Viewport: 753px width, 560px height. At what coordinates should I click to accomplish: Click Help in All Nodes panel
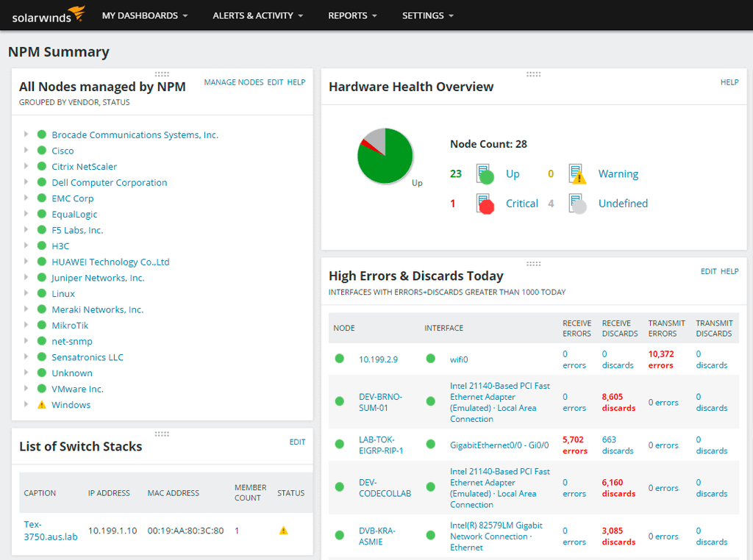[296, 82]
